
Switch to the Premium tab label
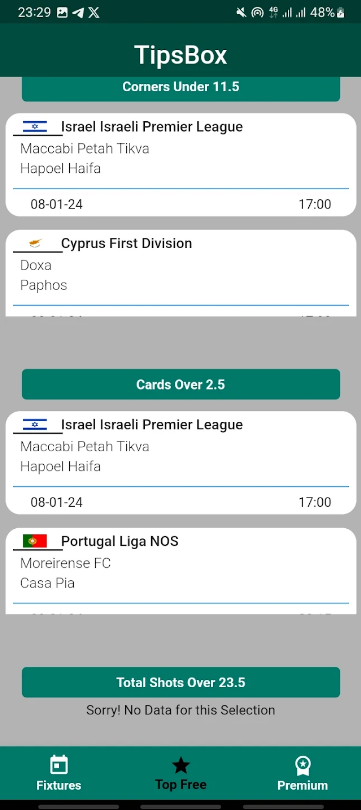(302, 785)
